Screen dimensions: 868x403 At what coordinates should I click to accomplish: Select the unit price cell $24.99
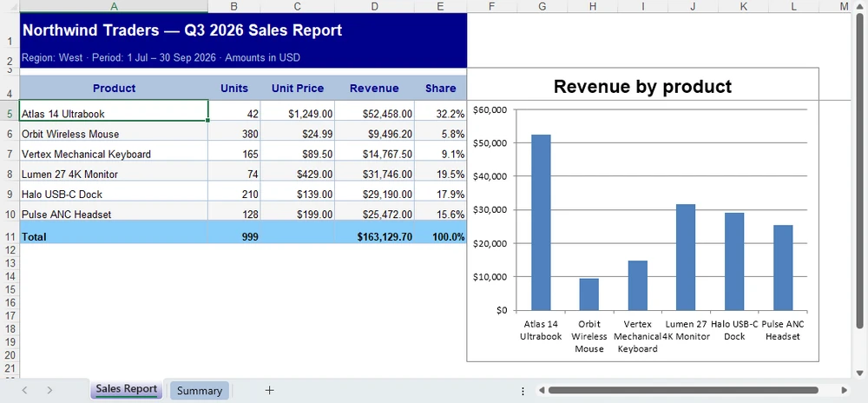[298, 131]
